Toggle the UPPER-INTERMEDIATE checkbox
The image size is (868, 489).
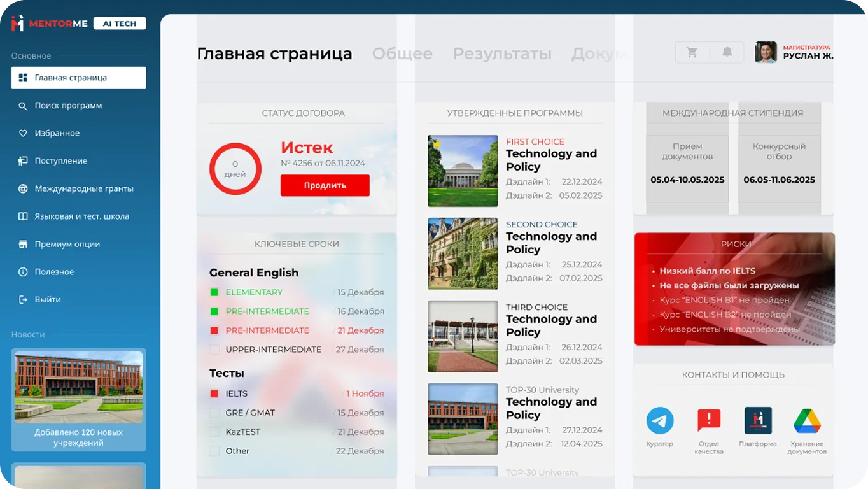coord(214,350)
